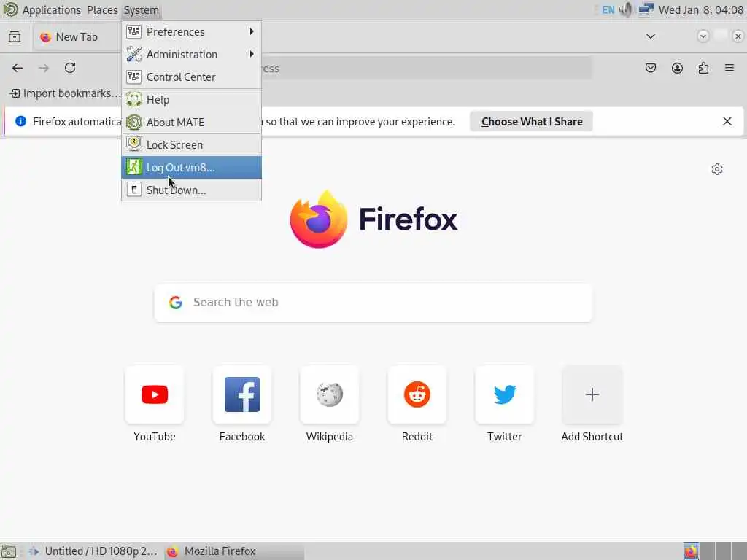Open the Save to Pocket icon
This screenshot has width=747, height=560.
[x=651, y=68]
